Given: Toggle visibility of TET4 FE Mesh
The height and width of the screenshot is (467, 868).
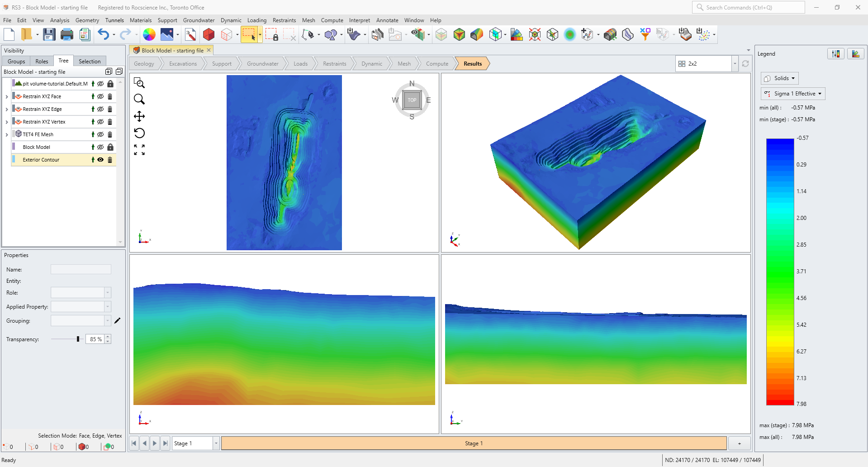Looking at the screenshot, I should [100, 134].
